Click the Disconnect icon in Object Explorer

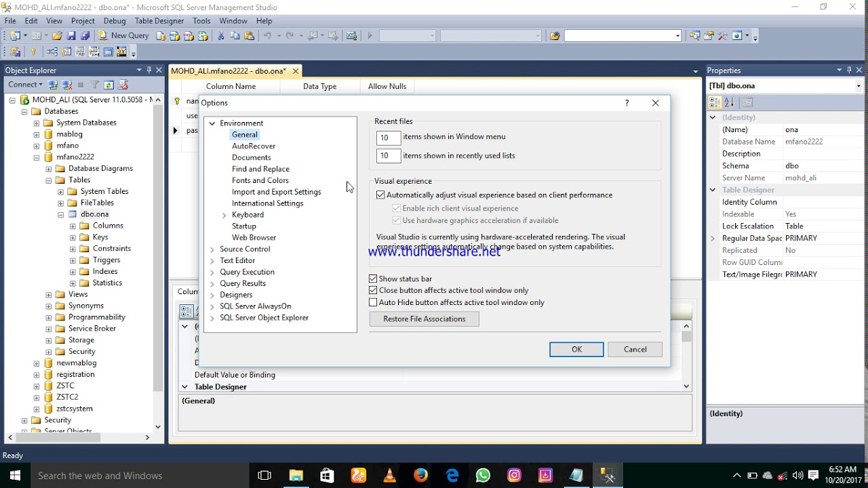[67, 85]
